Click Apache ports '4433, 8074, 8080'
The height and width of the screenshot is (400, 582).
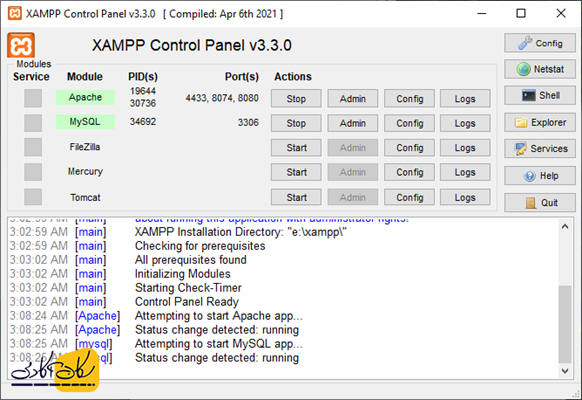click(x=222, y=98)
